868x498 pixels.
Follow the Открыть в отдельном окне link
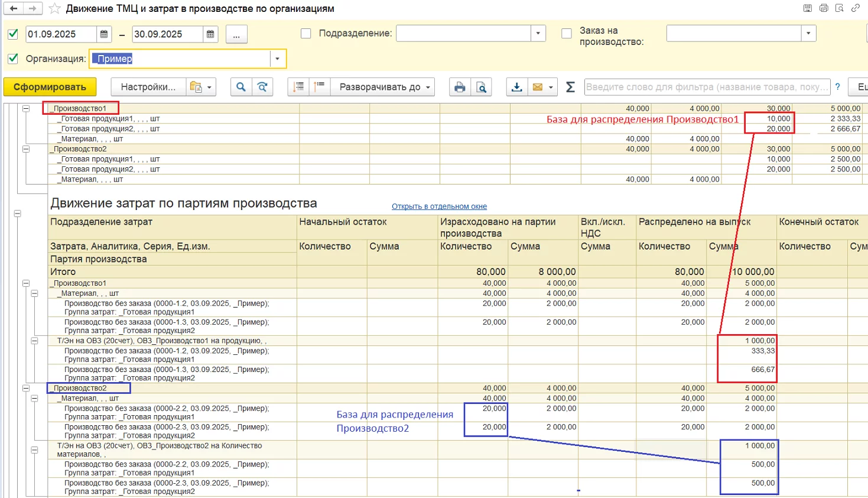pyautogui.click(x=439, y=206)
